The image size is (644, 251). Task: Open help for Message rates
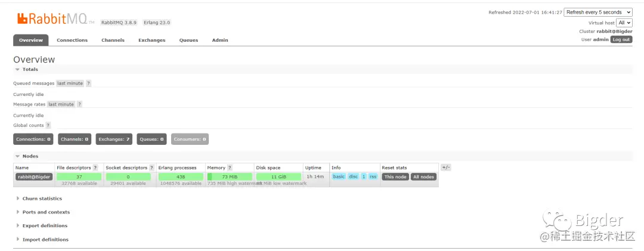(79, 104)
